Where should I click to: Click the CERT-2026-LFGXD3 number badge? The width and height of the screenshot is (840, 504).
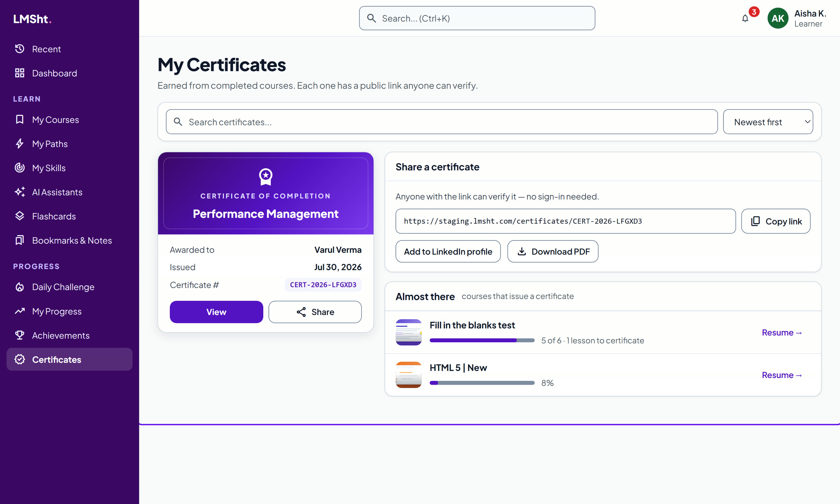(x=323, y=285)
